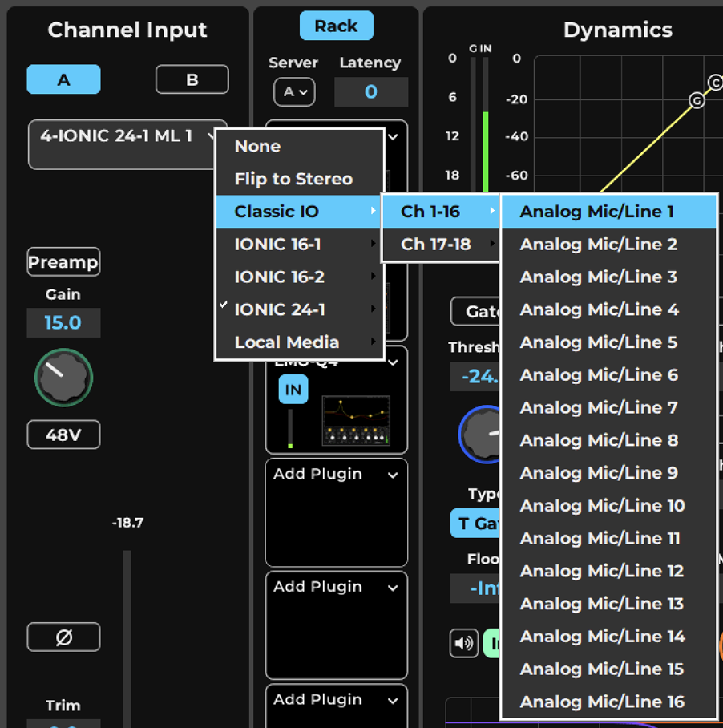
Task: Enable 48V phantom power
Action: coord(63,435)
